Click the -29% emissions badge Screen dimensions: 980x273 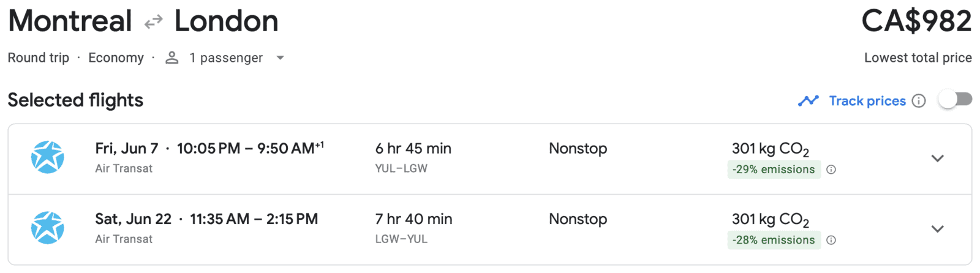point(774,170)
